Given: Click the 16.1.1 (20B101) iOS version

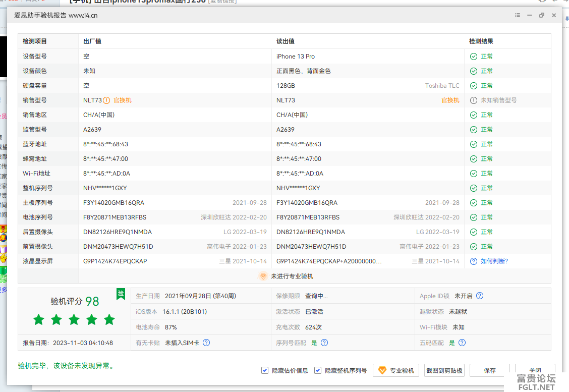Looking at the screenshot, I should 185,312.
